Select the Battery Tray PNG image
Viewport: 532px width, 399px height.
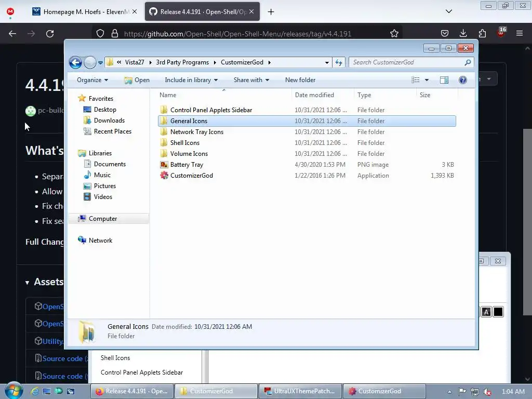click(307, 165)
